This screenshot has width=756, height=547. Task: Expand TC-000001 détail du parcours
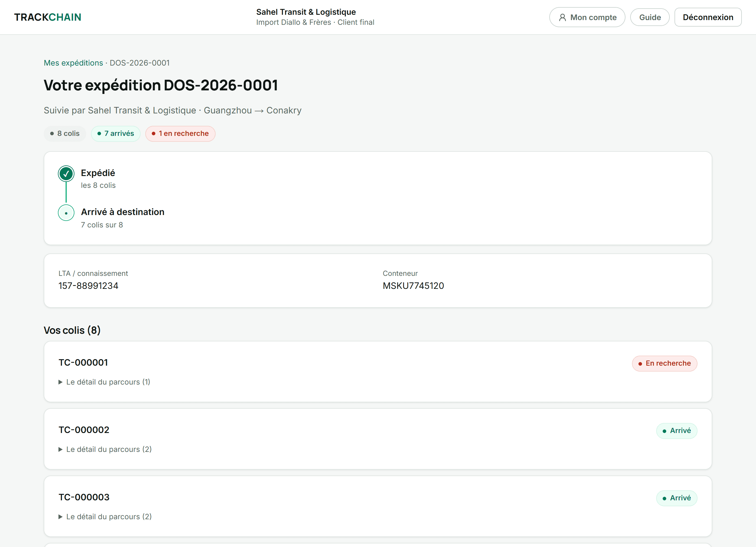pos(104,382)
